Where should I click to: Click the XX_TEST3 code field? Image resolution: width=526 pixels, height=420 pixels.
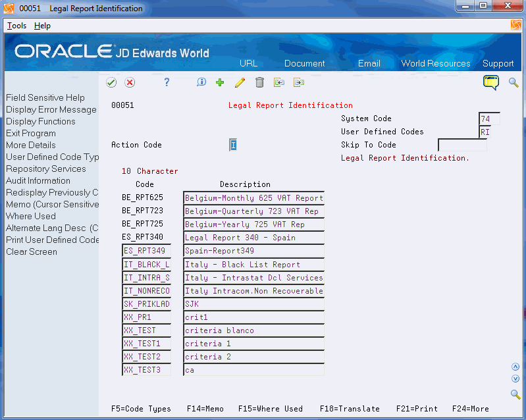[x=147, y=370]
